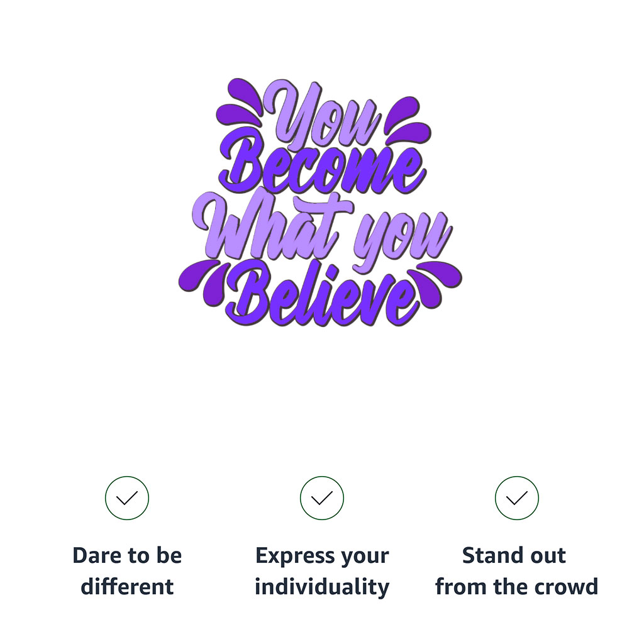The width and height of the screenshot is (644, 644).
Task: Select the 'Express your' text line
Action: 322,557
